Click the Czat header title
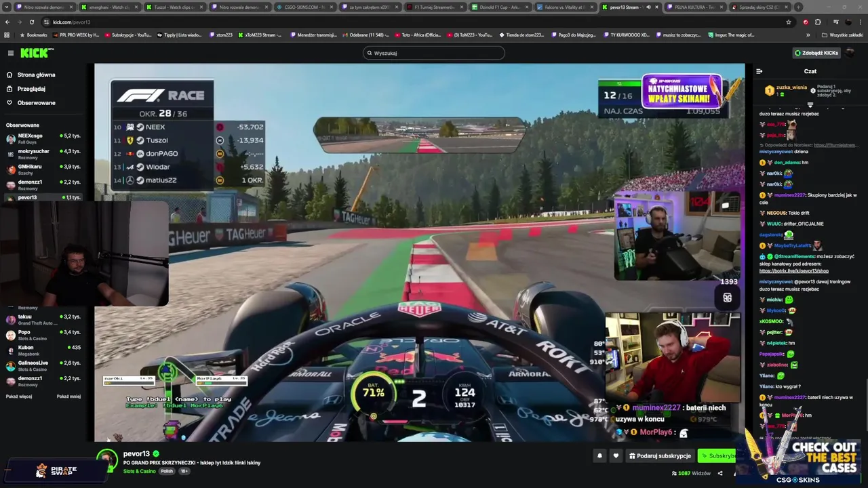The width and height of the screenshot is (868, 488). click(810, 71)
